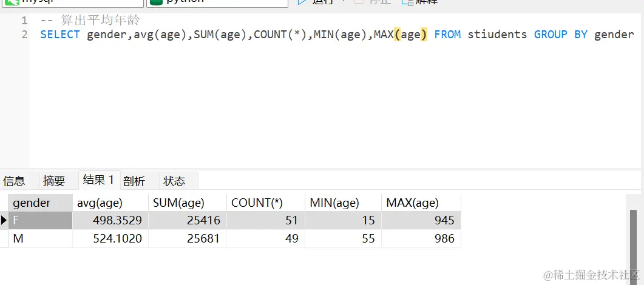
Task: Select the COUNT cell showing 51
Action: [x=266, y=221]
